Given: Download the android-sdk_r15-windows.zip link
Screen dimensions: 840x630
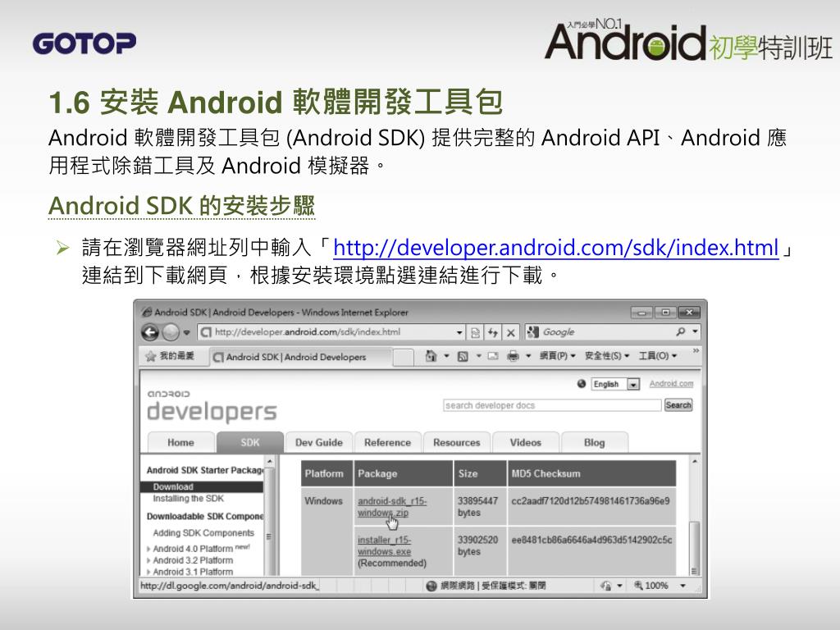Looking at the screenshot, I should coord(391,507).
